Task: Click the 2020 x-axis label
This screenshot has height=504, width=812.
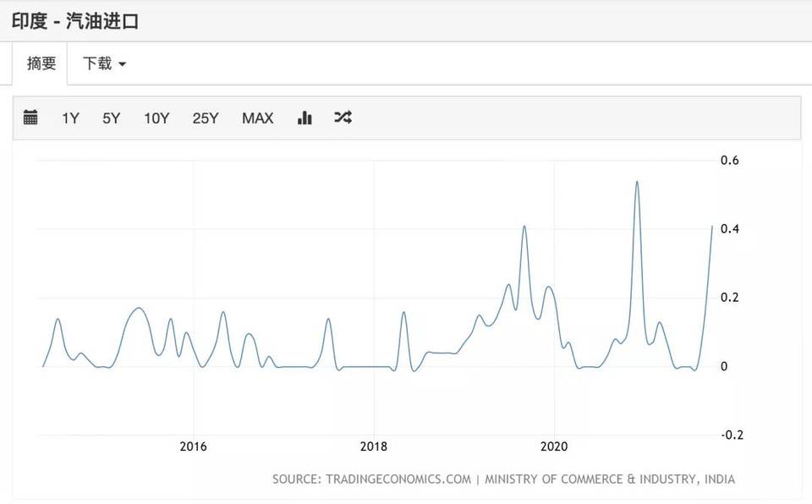Action: [554, 446]
